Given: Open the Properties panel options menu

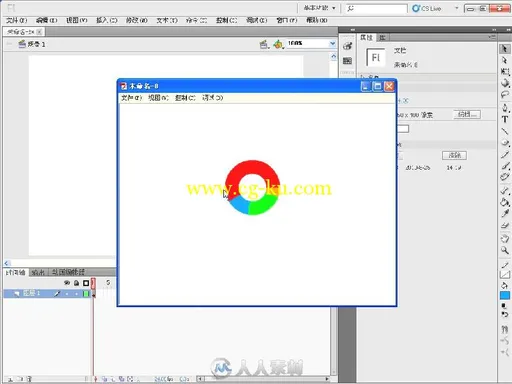Looking at the screenshot, I should [x=492, y=37].
